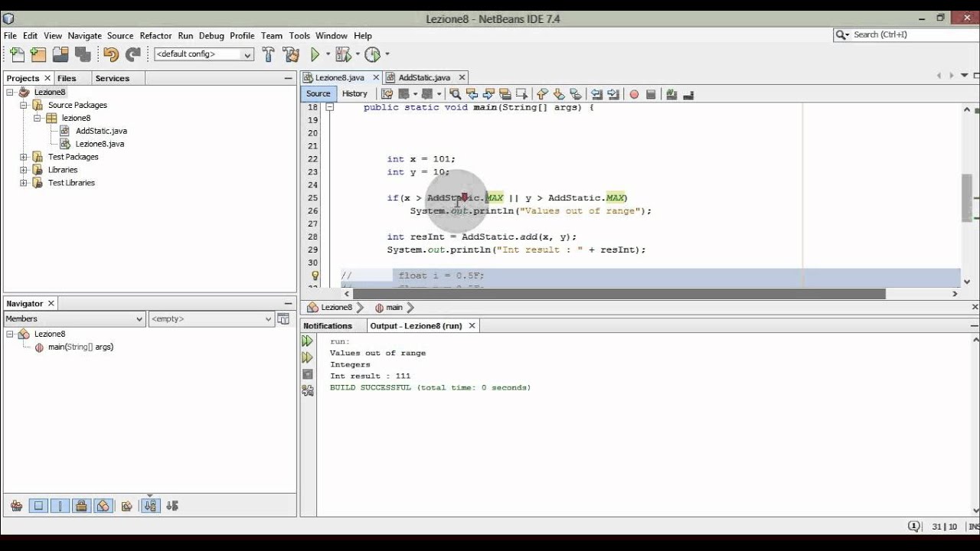The height and width of the screenshot is (551, 980).
Task: Toggle Bookmark in editor toolbar
Action: click(x=576, y=94)
